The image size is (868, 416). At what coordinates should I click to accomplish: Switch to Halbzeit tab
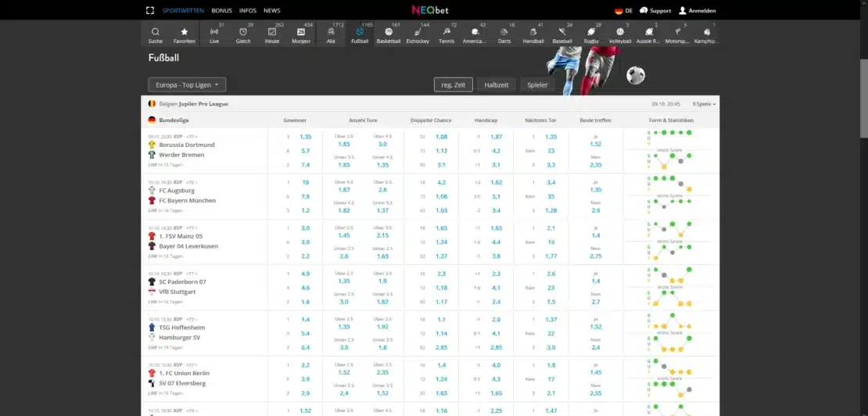tap(497, 84)
